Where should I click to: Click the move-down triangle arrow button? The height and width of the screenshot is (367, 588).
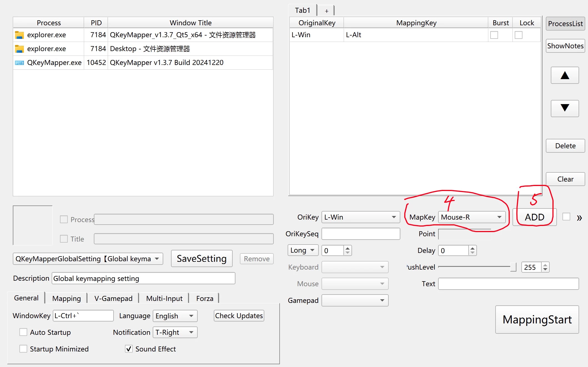click(x=565, y=108)
